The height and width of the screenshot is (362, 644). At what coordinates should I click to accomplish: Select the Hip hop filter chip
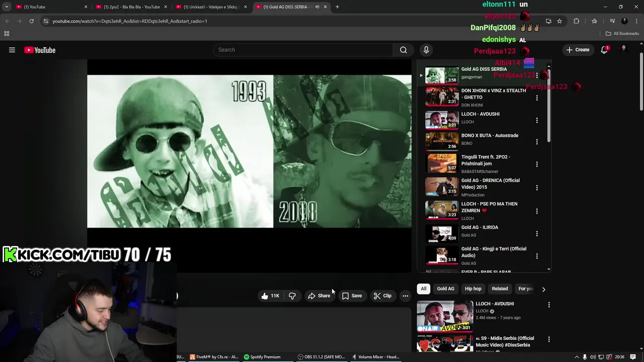[473, 289]
